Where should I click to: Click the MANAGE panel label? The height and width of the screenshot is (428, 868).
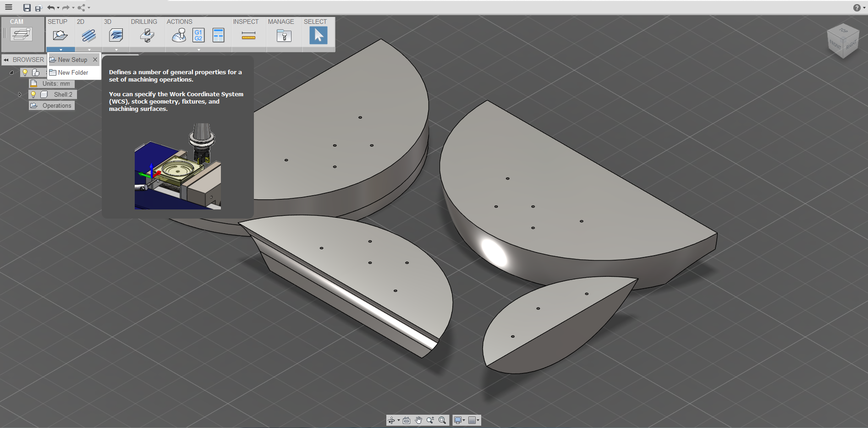[281, 22]
